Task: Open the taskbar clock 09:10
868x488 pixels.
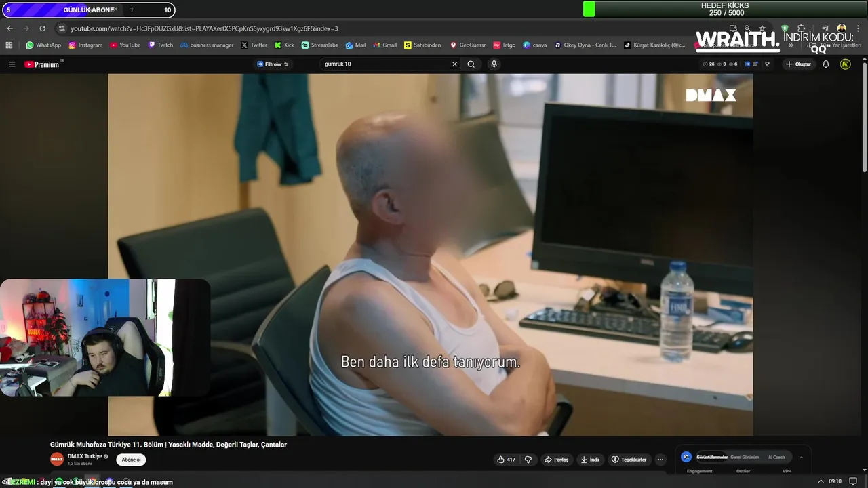Action: pos(835,481)
